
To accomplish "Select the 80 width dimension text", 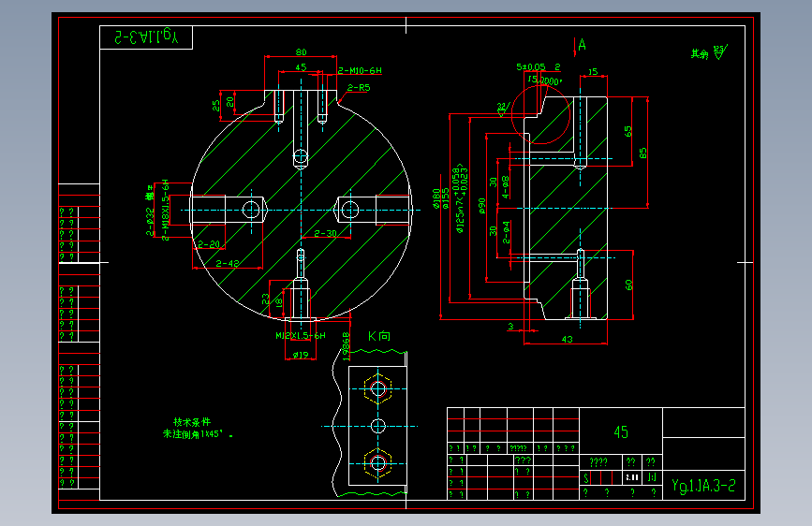I will 301,51.
